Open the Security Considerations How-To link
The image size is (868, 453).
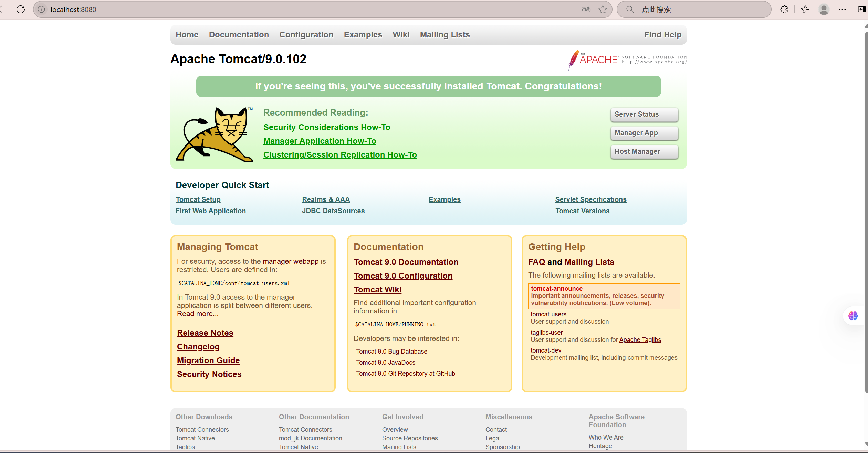coord(327,127)
